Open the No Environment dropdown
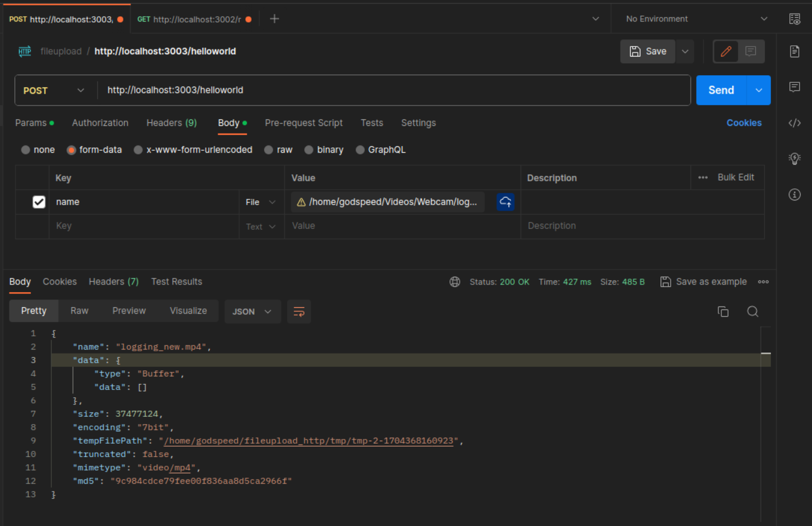Viewport: 812px width, 526px height. click(696, 19)
